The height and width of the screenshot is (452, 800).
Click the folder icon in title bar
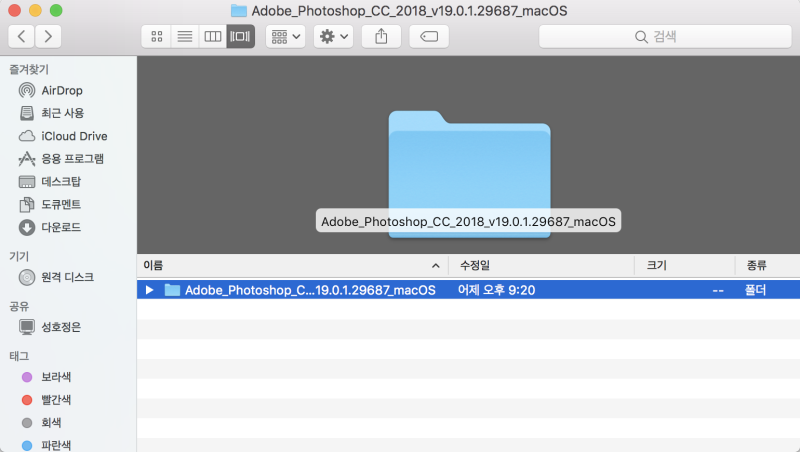[x=239, y=11]
